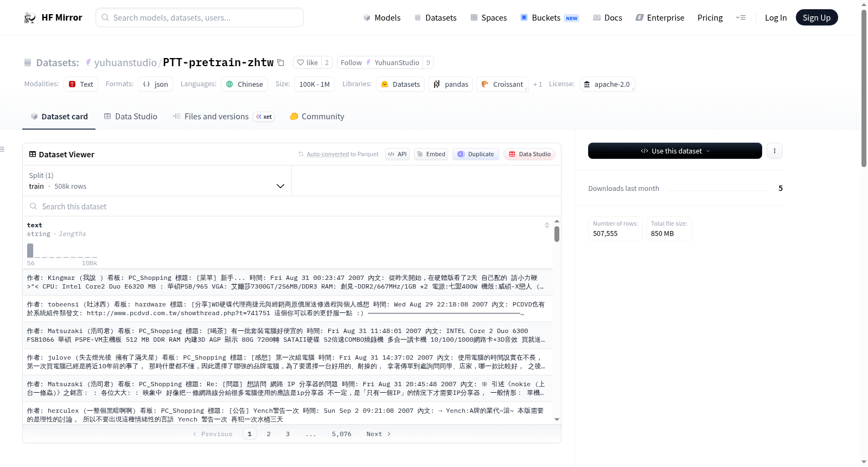Open Docs in navigation

[608, 17]
